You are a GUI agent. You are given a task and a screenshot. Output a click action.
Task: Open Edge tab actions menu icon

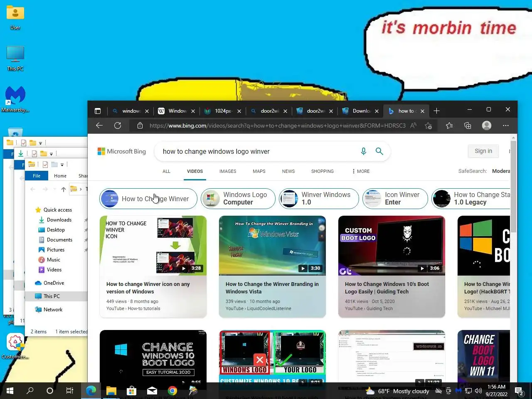(x=98, y=111)
